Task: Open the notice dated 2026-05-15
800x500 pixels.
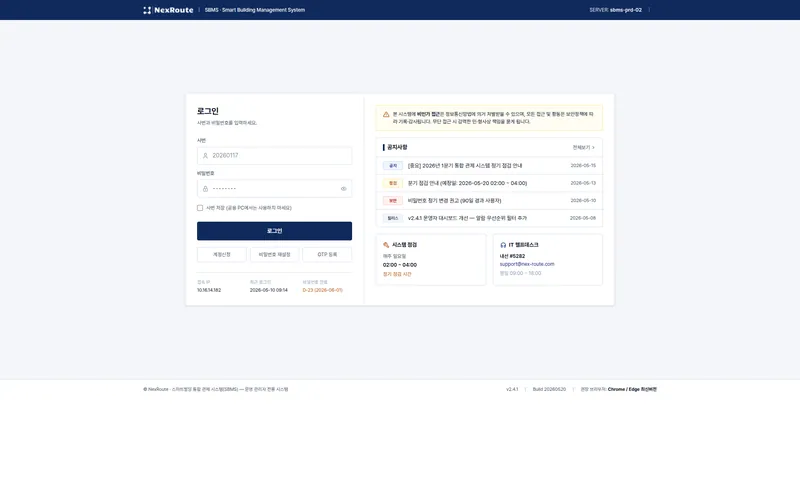Action: coord(489,166)
